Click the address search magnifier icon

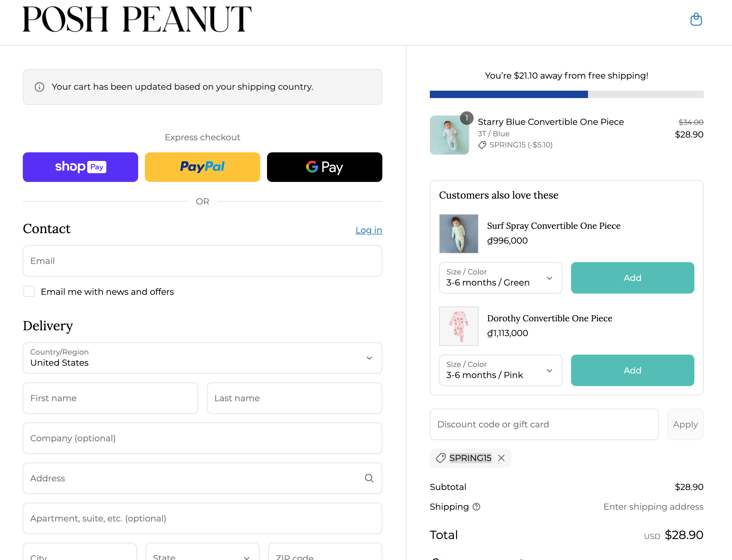(369, 478)
